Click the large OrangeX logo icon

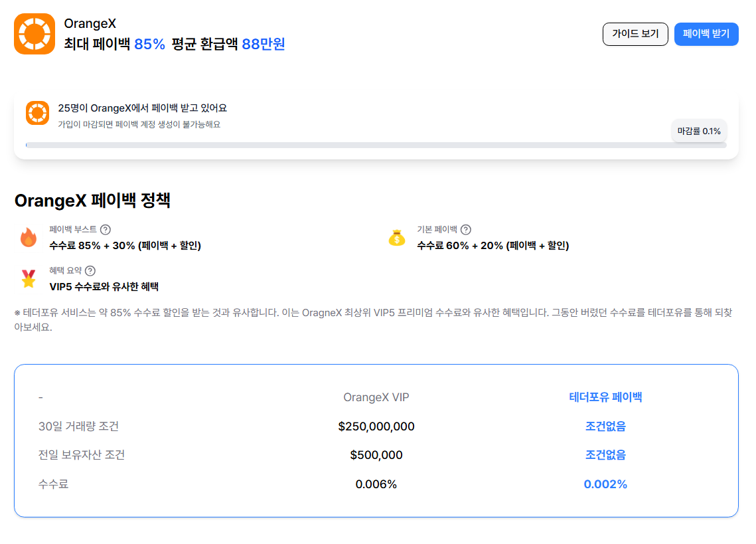click(35, 34)
